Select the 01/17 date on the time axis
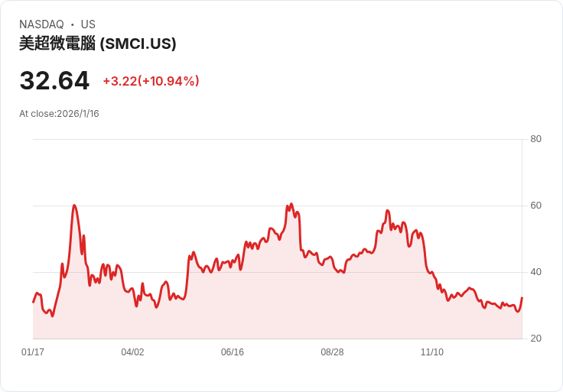This screenshot has height=392, width=563. tap(33, 352)
